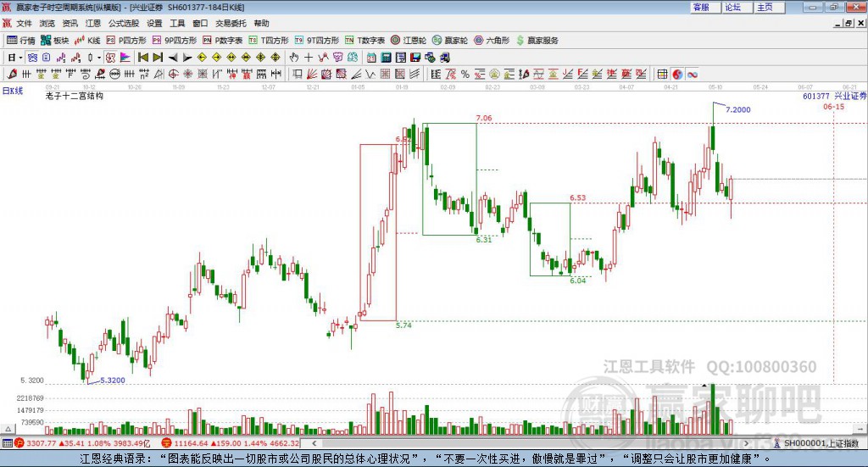868x467 pixels.
Task: Open the 文件 menu
Action: click(24, 23)
